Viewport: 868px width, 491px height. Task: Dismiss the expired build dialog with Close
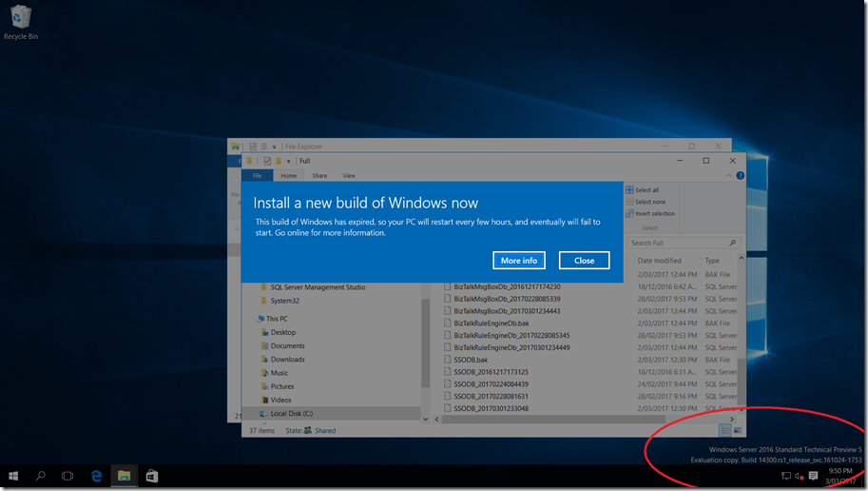tap(584, 261)
